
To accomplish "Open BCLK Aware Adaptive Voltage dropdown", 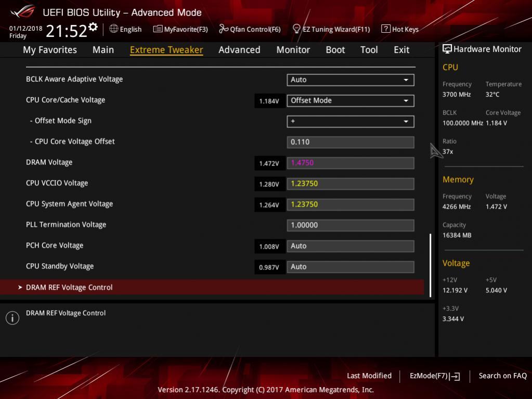I will [351, 80].
